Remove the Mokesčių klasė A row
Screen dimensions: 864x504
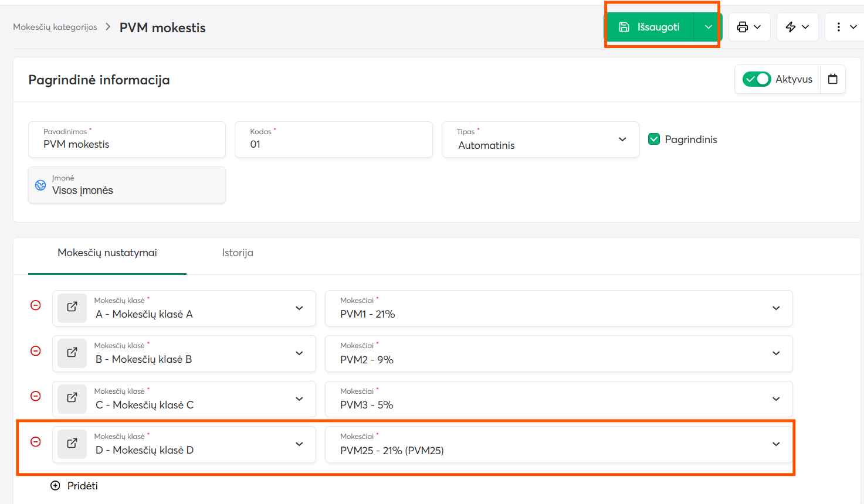[36, 305]
